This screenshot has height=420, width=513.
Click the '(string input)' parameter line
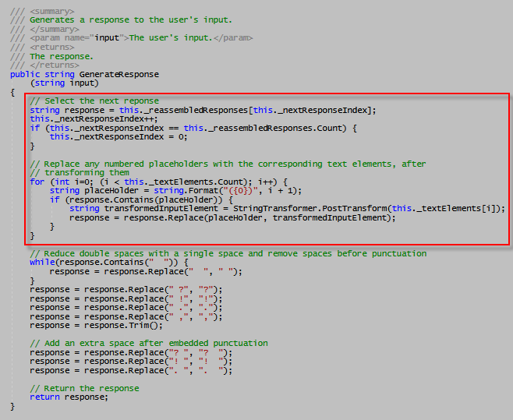tap(65, 83)
